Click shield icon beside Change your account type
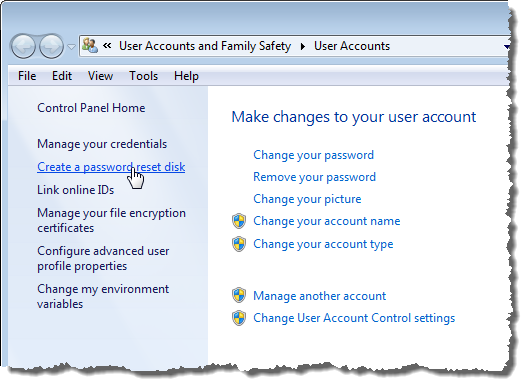Image resolution: width=528 pixels, height=386 pixels. point(239,244)
